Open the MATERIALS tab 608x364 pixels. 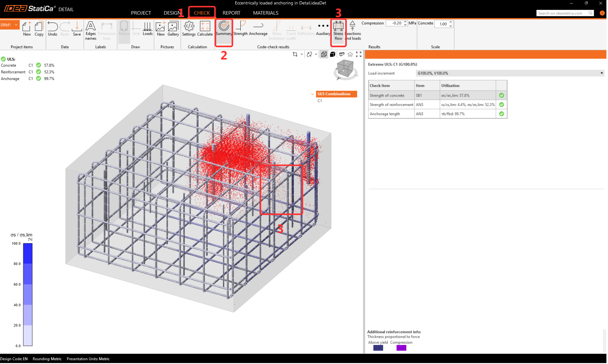[265, 13]
